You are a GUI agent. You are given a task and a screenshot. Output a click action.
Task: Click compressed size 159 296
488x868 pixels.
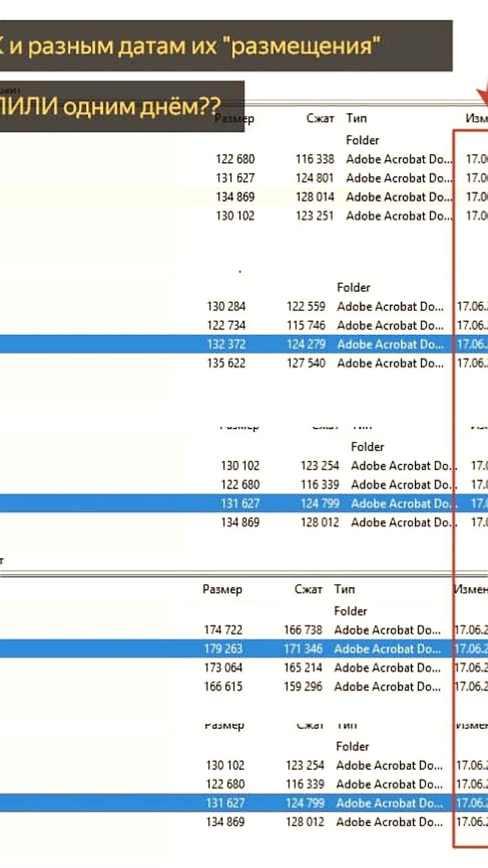[x=304, y=687]
